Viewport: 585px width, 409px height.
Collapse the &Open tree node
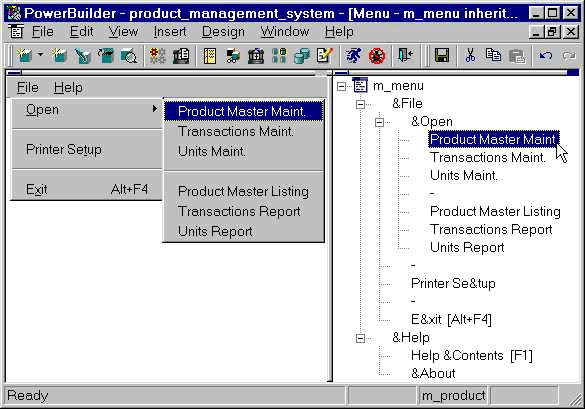[379, 122]
